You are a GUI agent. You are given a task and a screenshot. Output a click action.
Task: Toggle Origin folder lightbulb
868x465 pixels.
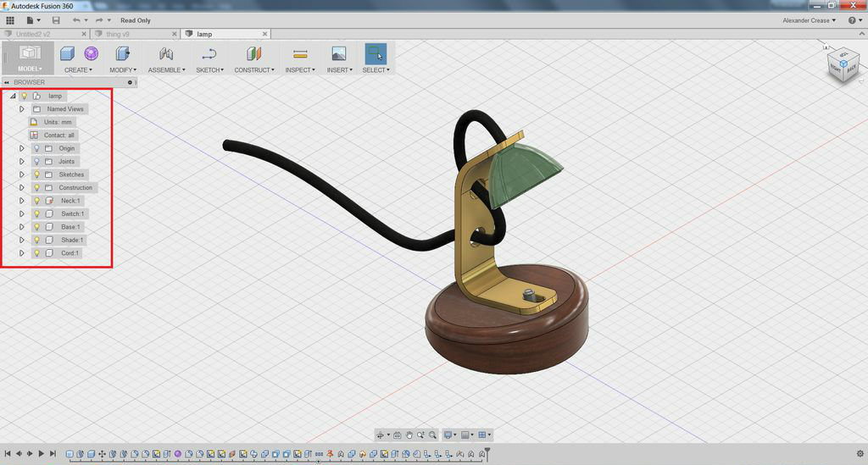click(37, 148)
